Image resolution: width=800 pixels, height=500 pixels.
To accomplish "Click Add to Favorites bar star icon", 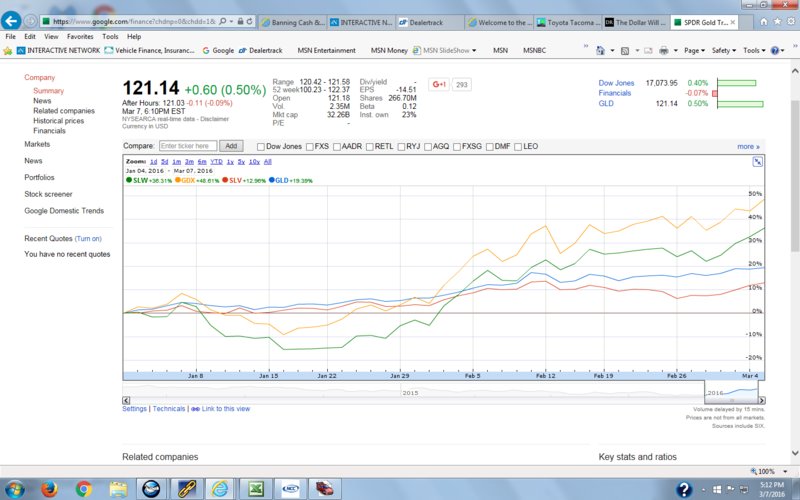I will click(x=8, y=51).
